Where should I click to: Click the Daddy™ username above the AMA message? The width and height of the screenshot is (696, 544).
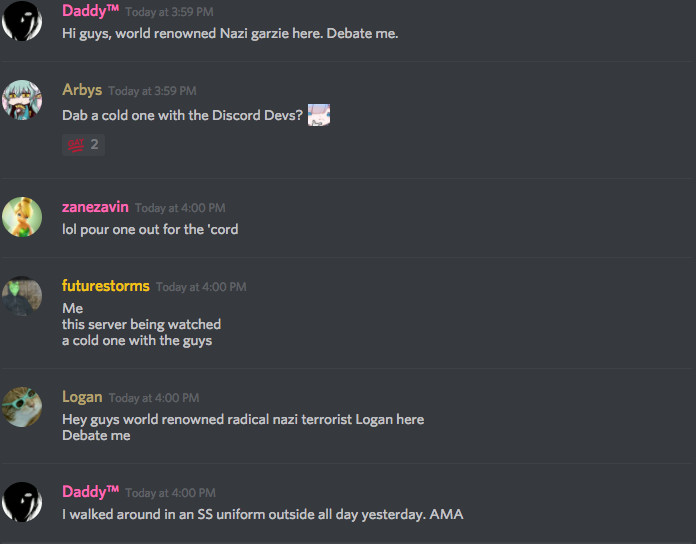coord(91,492)
